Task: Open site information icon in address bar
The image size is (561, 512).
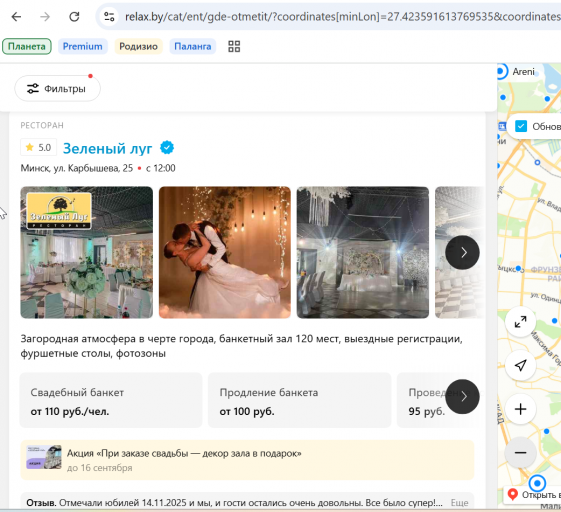Action: coord(109,16)
